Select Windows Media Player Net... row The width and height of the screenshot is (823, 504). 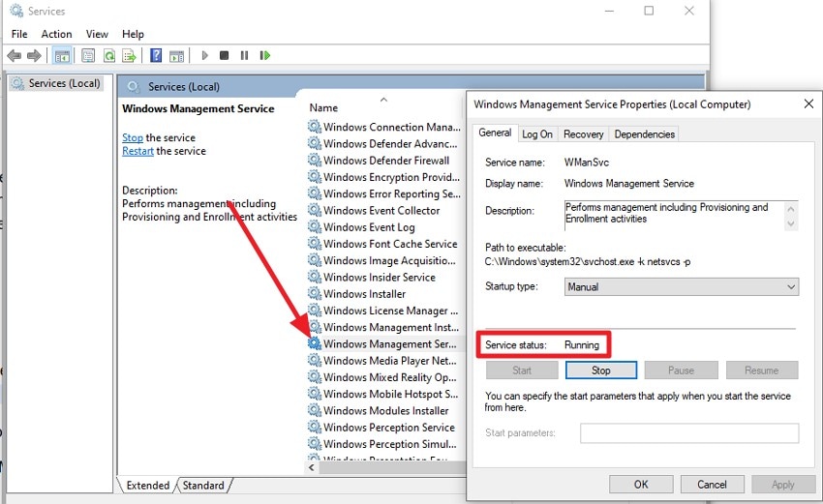click(x=384, y=360)
